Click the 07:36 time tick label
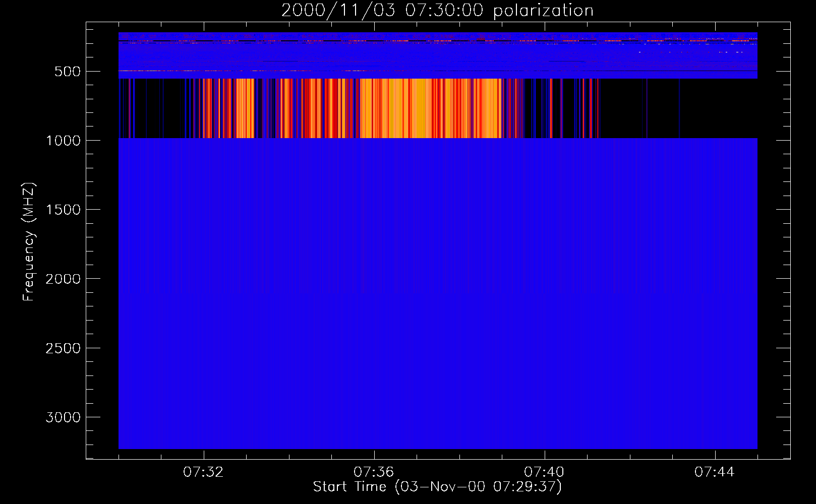Image resolution: width=816 pixels, height=504 pixels. point(374,472)
